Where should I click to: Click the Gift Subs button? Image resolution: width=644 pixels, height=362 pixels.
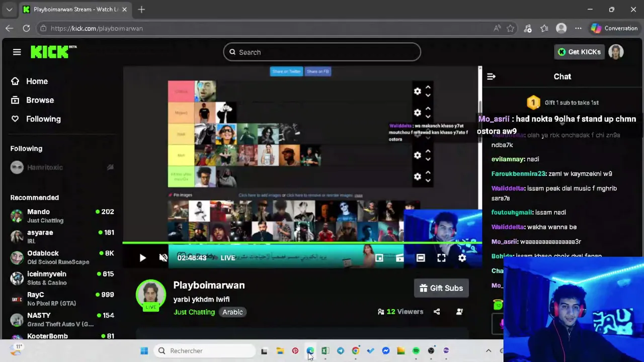[441, 288]
